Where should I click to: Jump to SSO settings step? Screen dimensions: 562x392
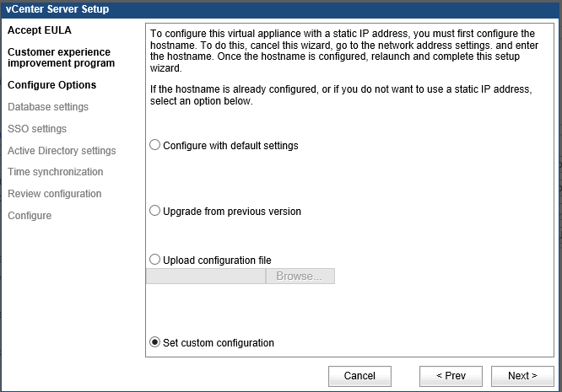[37, 128]
